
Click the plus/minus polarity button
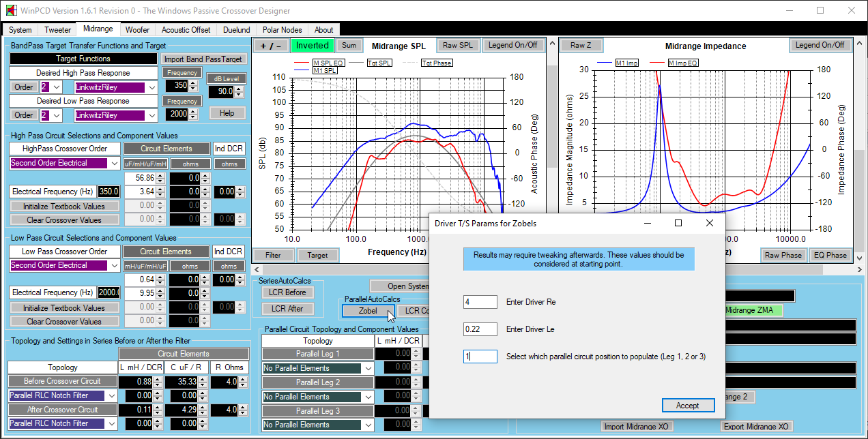pos(270,46)
